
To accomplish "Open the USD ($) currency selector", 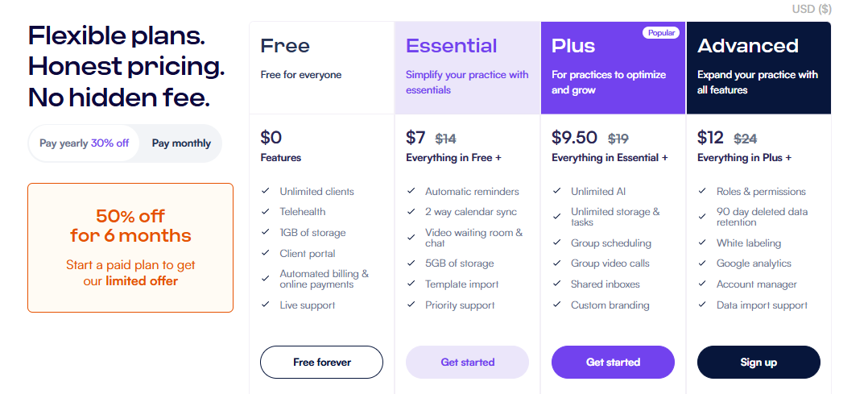I will coord(812,9).
